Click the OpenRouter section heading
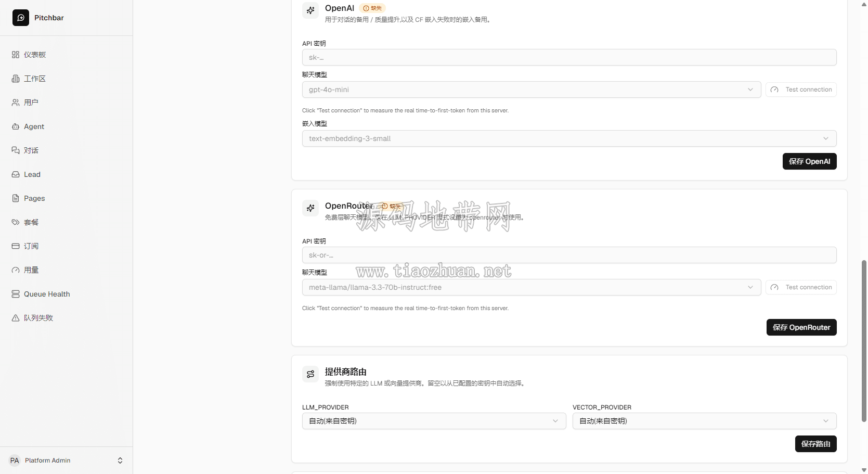 click(349, 206)
